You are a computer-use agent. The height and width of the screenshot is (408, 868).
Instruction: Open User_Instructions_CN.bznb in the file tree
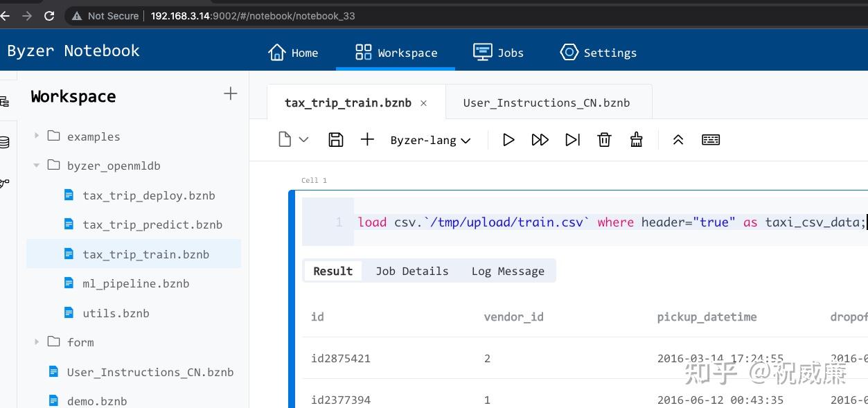(x=150, y=372)
